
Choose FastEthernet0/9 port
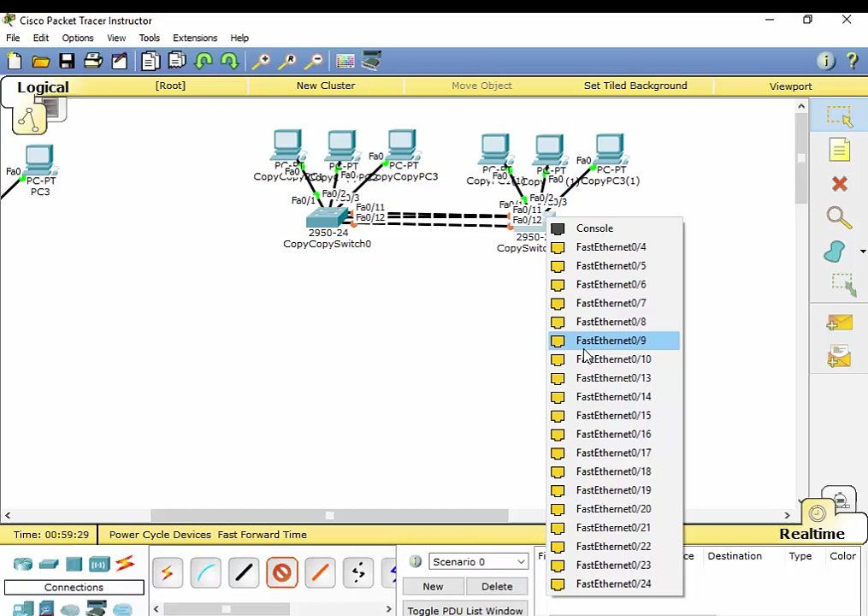614,341
